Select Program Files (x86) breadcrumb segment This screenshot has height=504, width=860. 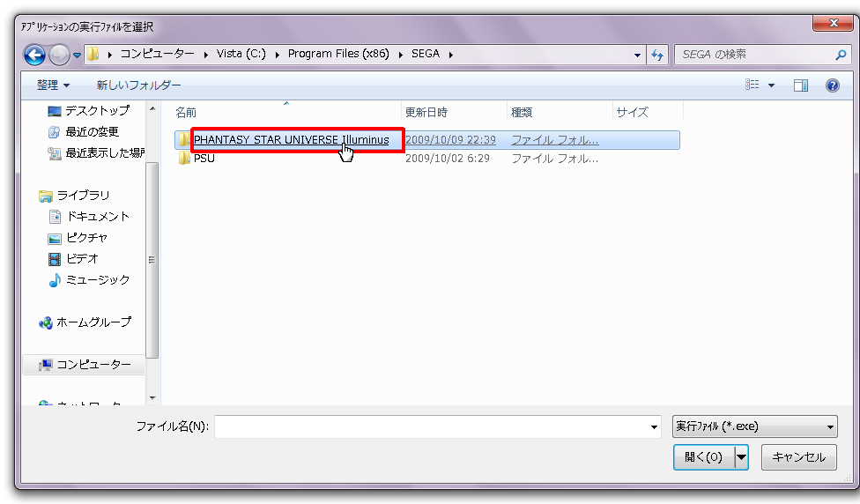click(x=338, y=54)
